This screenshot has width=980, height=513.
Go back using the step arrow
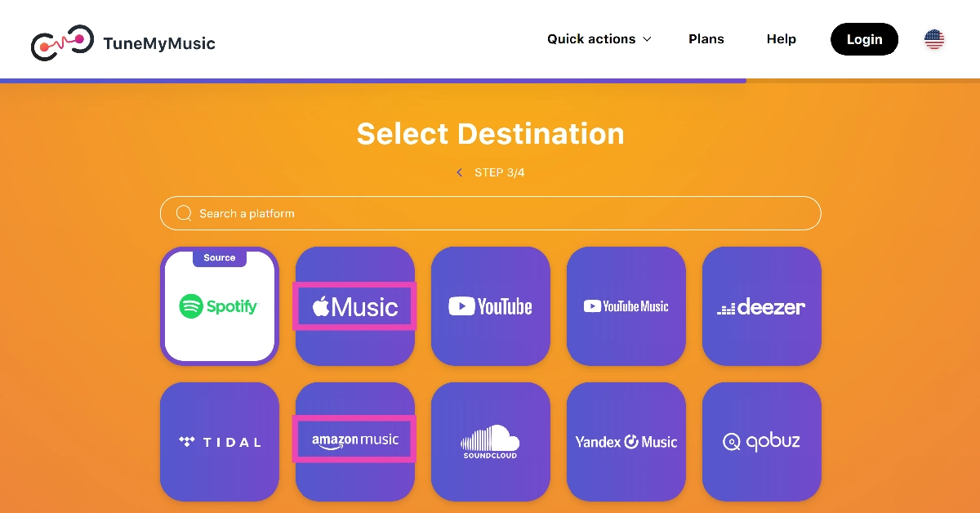[459, 172]
